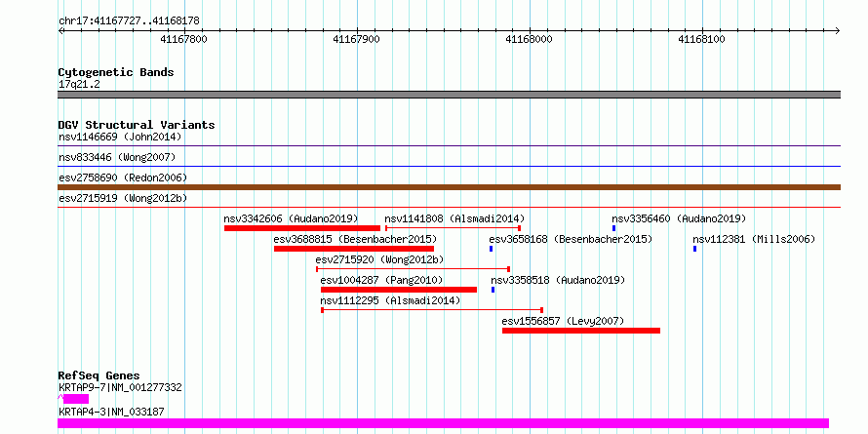Image resolution: width=868 pixels, height=434 pixels.
Task: Open variant esv1004287 (Pang2010) label
Action: pos(381,280)
